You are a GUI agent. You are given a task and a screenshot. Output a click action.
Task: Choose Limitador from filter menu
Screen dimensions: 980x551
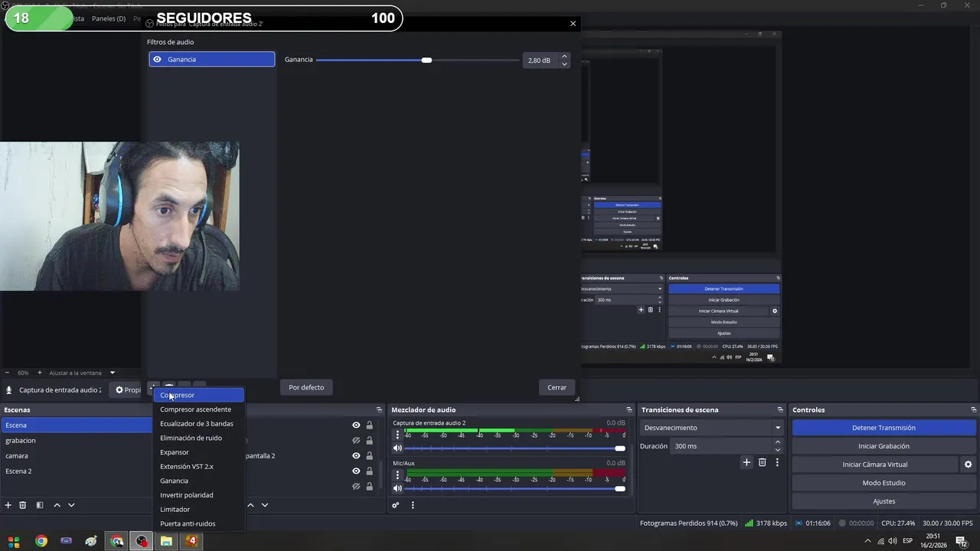click(199, 510)
